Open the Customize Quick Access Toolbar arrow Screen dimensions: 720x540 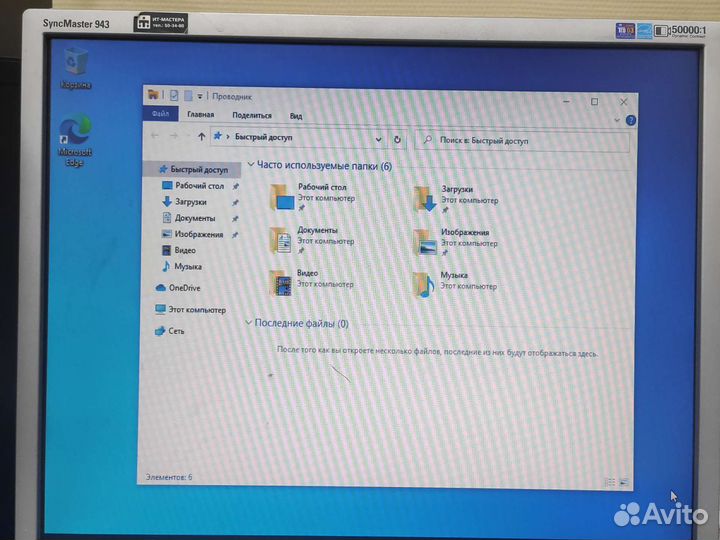tap(200, 96)
